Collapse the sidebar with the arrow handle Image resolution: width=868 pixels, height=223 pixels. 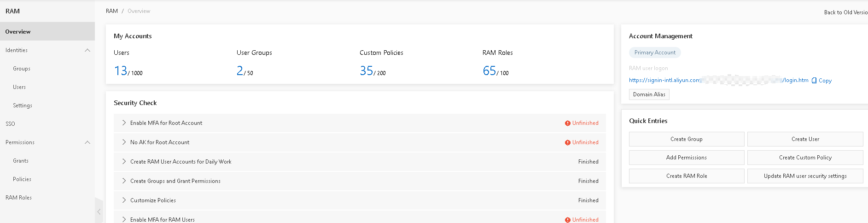99,211
